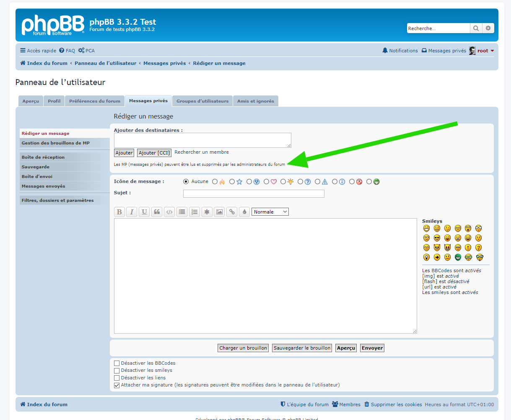
Task: Insert an image using the image icon
Action: click(x=219, y=212)
